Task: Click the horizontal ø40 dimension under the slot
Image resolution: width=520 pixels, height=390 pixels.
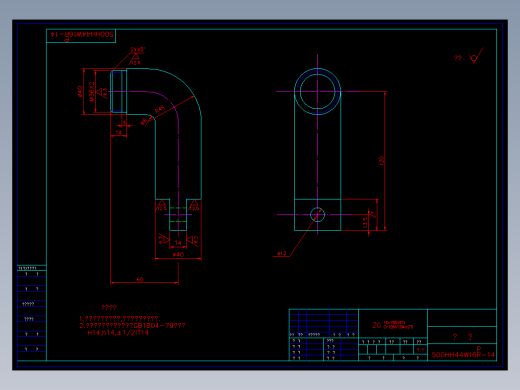Action: pos(178,255)
